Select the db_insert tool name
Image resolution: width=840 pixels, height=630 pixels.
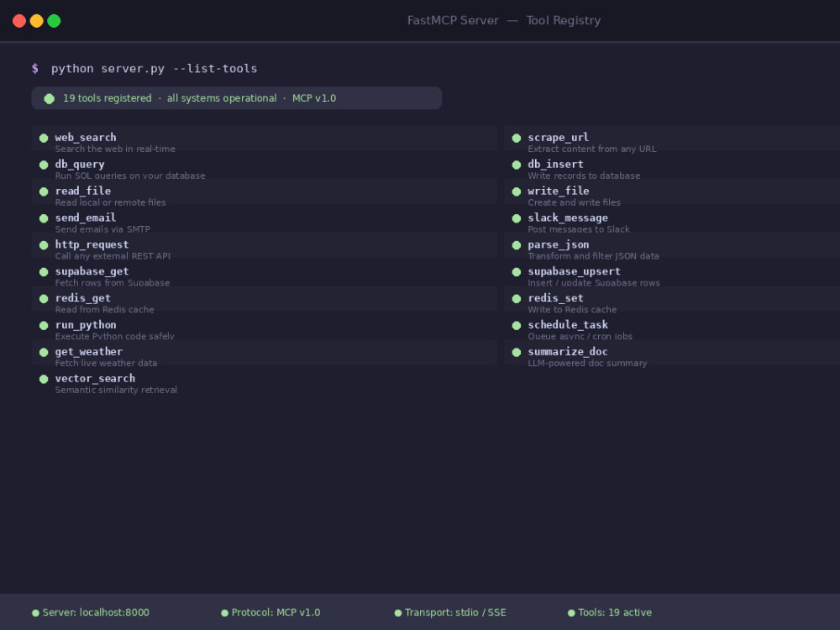[x=555, y=165]
